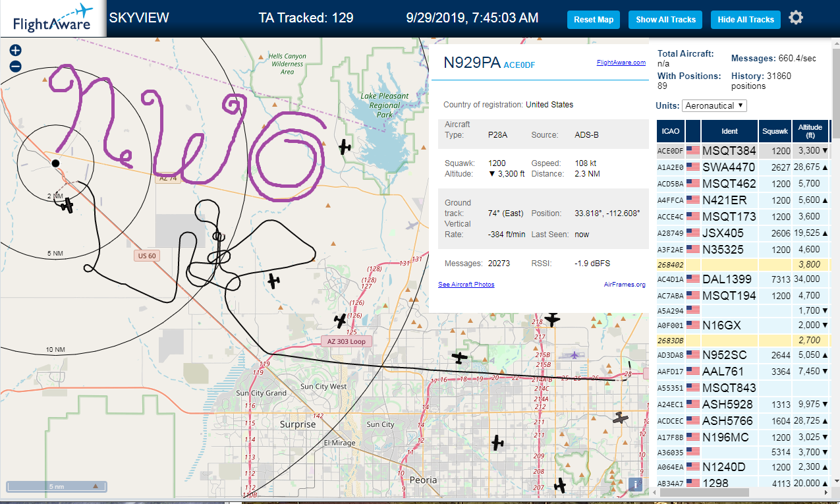Select the 2683DB aircraft row

[742, 341]
